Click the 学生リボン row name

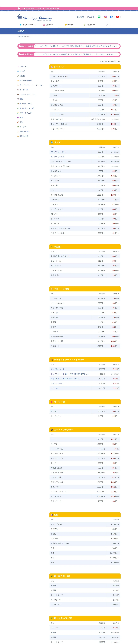click(55, 275)
